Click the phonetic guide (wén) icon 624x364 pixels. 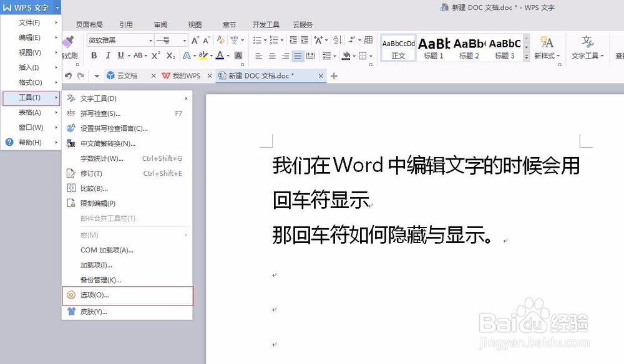235,40
